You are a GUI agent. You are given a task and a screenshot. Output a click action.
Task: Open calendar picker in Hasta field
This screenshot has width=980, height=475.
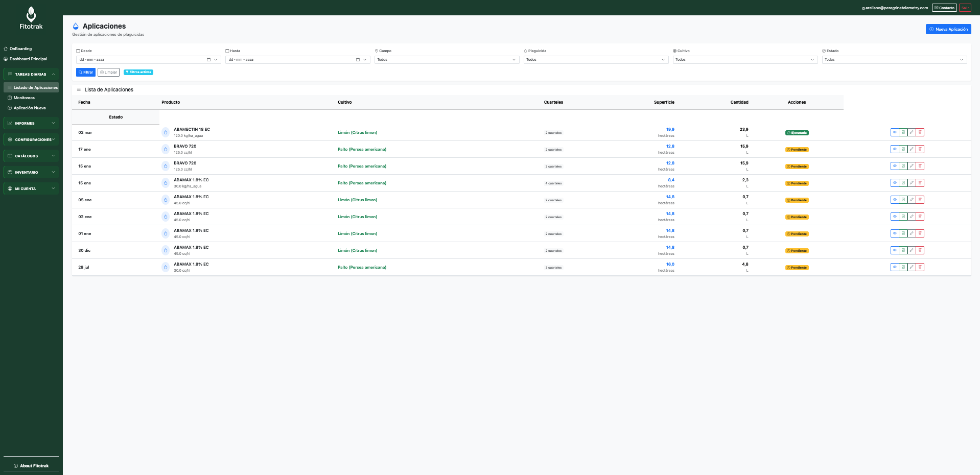pos(358,60)
